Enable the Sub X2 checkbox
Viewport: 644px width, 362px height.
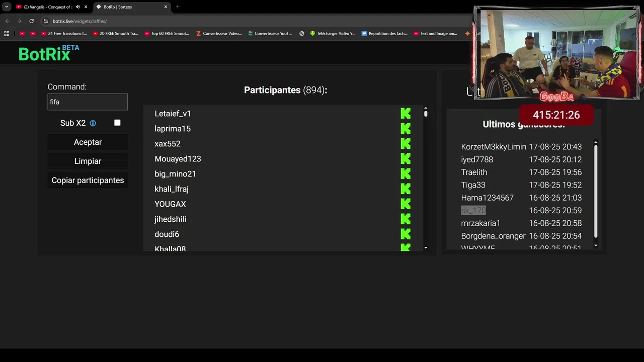[x=117, y=123]
